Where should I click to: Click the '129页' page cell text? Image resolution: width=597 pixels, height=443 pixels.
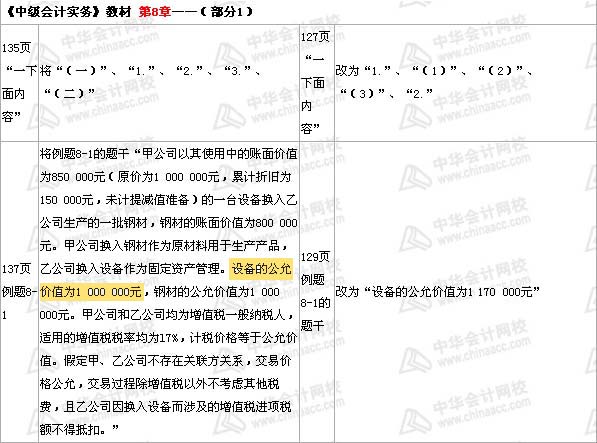coord(315,257)
